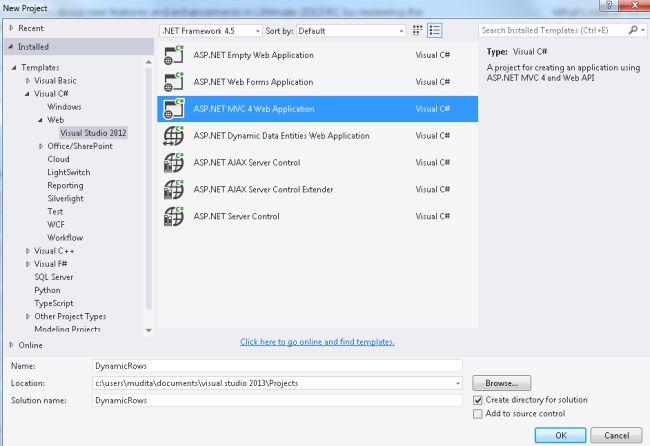
Task: Expand the Recent section
Action: tap(11, 28)
